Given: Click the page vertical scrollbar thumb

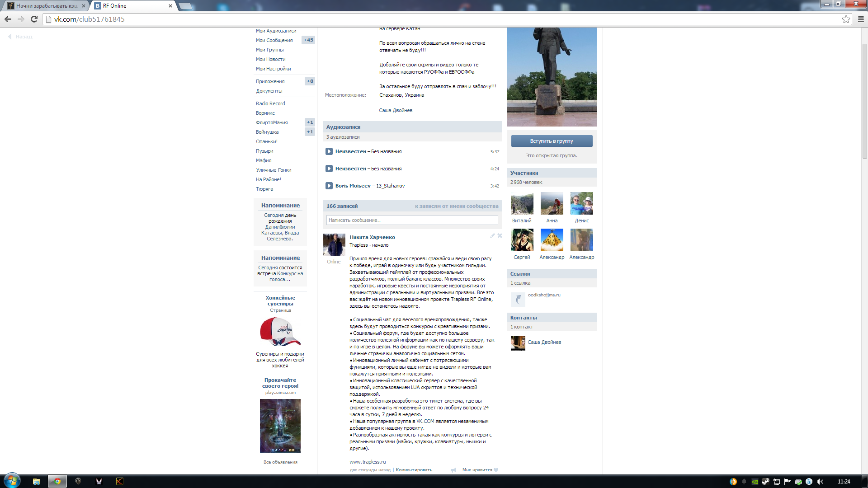Looking at the screenshot, I should [x=864, y=102].
